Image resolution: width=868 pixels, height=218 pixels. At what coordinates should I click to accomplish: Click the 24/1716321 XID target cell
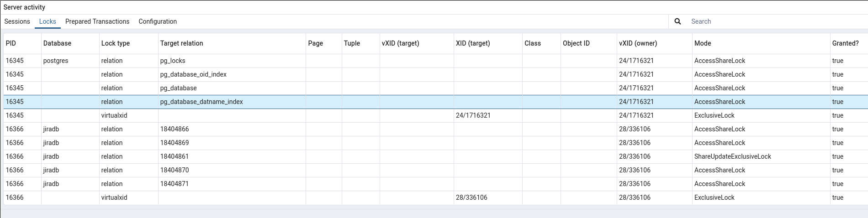coord(488,115)
